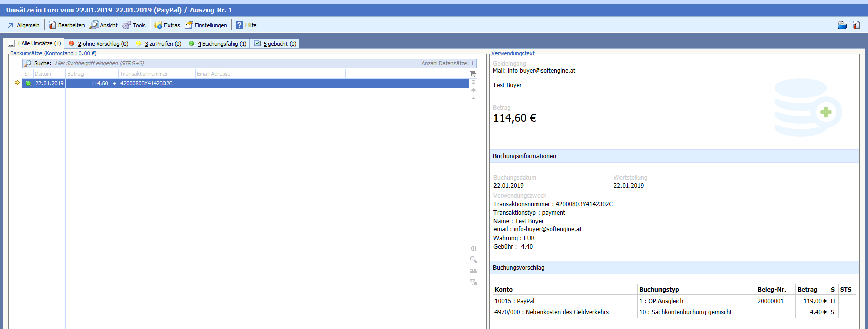
Task: Open the Allgemein menu
Action: pos(23,25)
